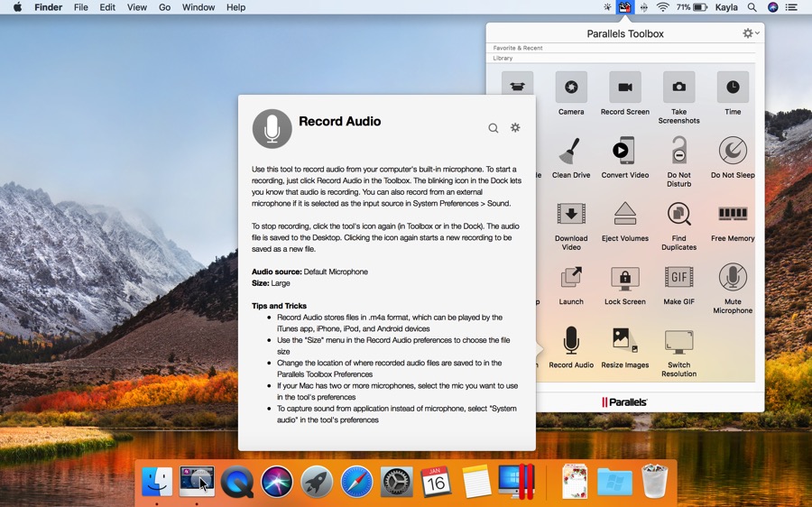Image resolution: width=812 pixels, height=507 pixels.
Task: Launch Siri from the Dock
Action: click(x=277, y=482)
